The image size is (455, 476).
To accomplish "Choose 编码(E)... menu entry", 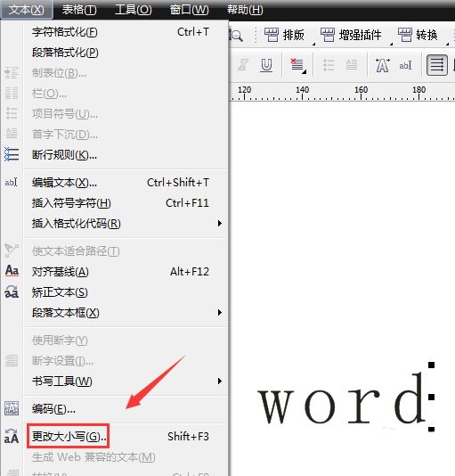I will 126,408.
